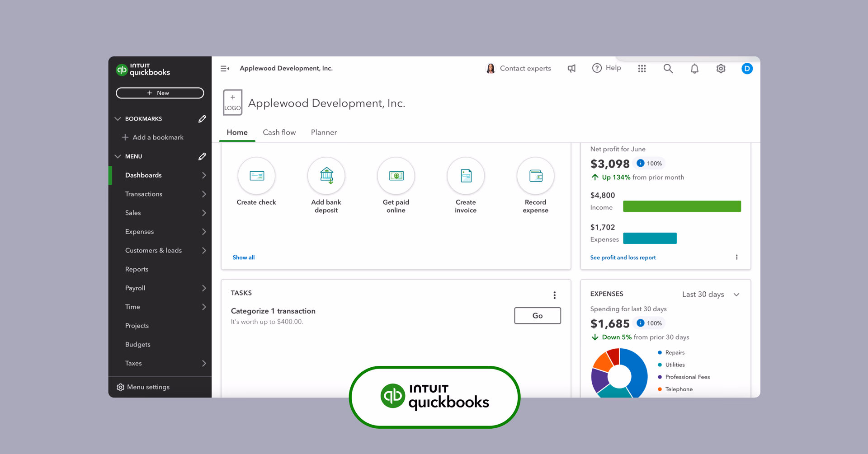The height and width of the screenshot is (454, 868).
Task: Open See profit and loss report link
Action: [623, 257]
